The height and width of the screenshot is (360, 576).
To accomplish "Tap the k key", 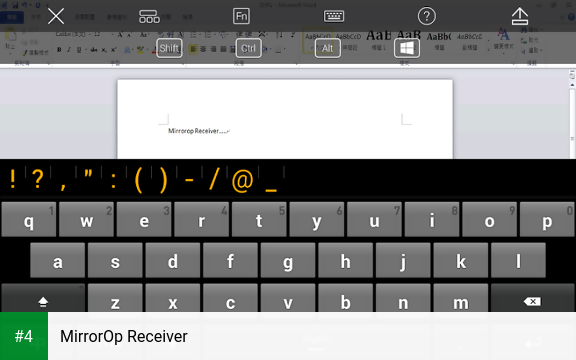I will (x=461, y=260).
